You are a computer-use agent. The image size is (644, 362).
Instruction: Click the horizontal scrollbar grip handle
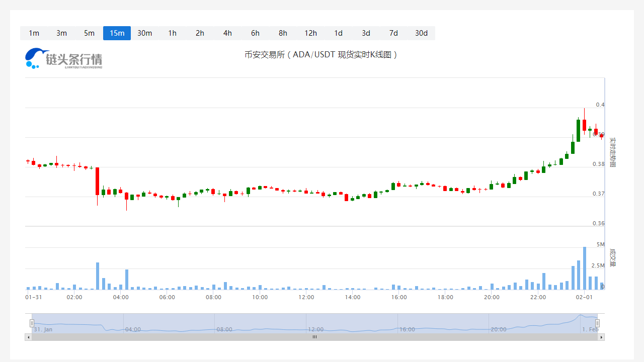(x=314, y=337)
